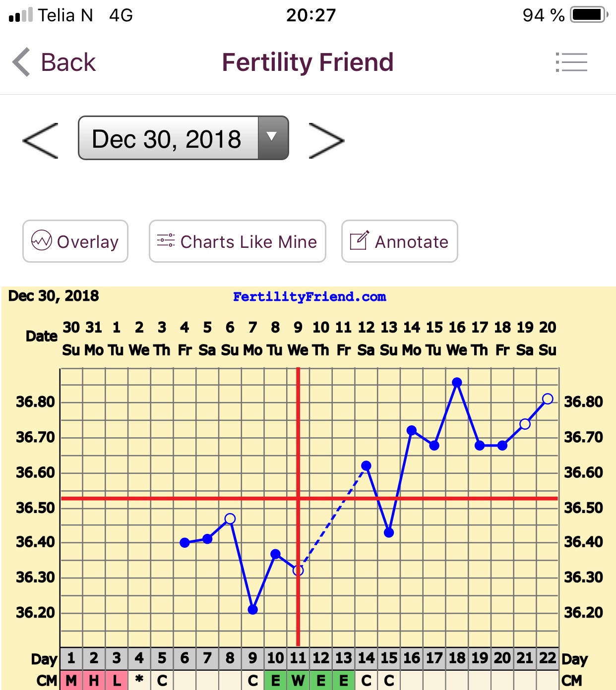The image size is (616, 690).
Task: Go to previous cycle with left arrow
Action: point(41,141)
